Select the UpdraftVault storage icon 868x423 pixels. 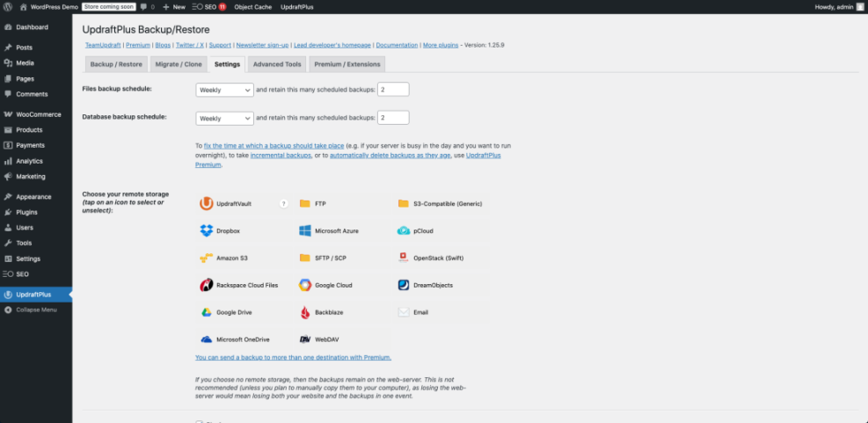coord(206,204)
